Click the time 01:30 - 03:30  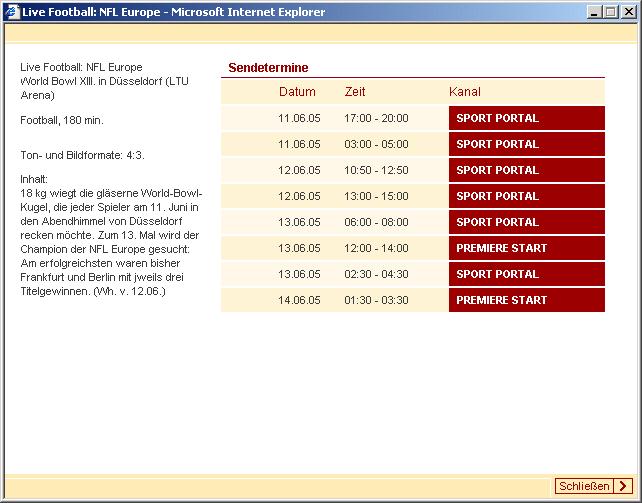click(376, 300)
